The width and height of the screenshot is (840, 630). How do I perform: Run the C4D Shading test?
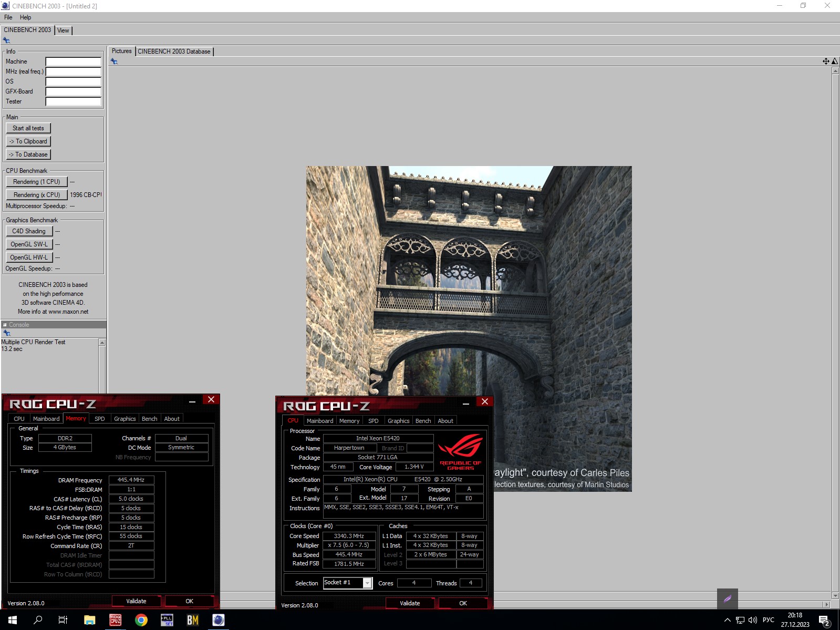[29, 231]
